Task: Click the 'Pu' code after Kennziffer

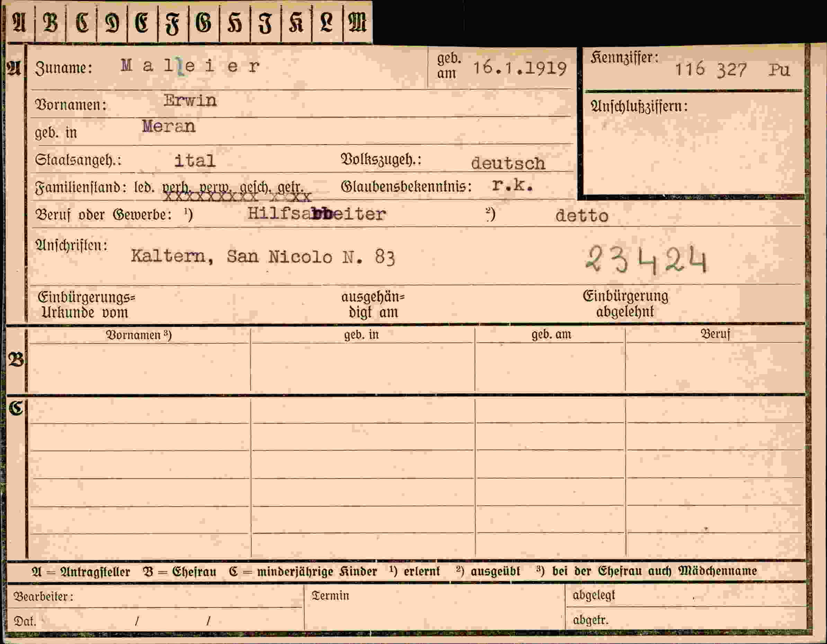Action: click(x=779, y=70)
